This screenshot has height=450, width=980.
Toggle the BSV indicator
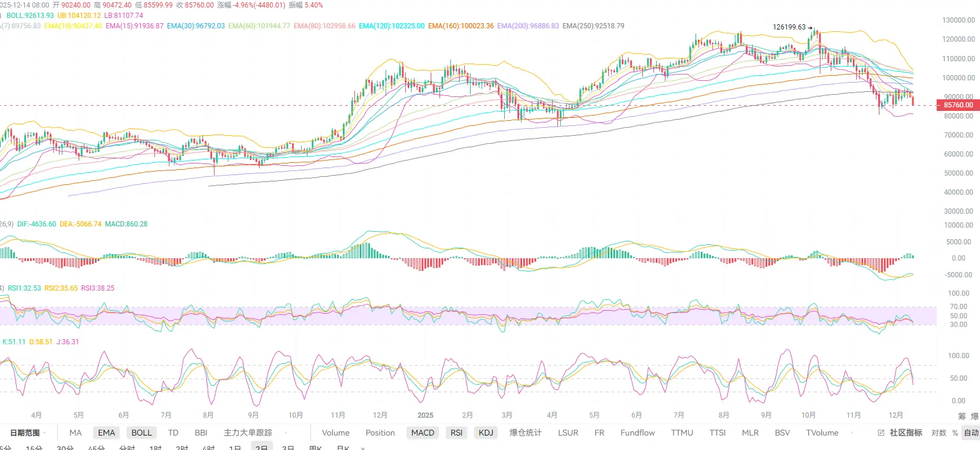pyautogui.click(x=782, y=433)
